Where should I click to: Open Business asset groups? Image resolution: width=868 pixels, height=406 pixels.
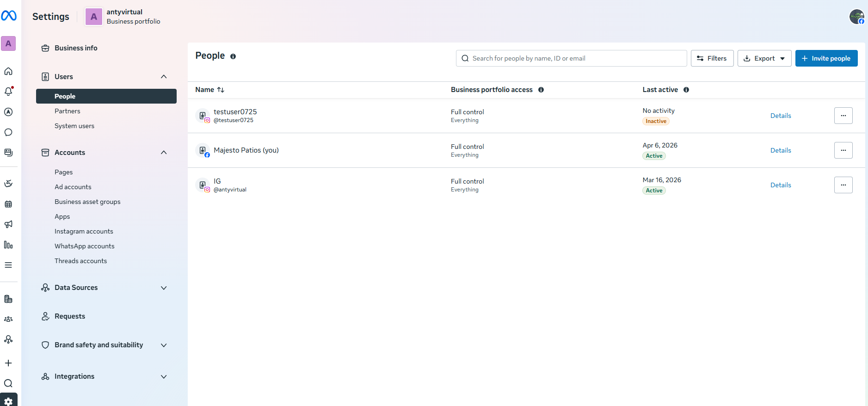[x=87, y=202]
